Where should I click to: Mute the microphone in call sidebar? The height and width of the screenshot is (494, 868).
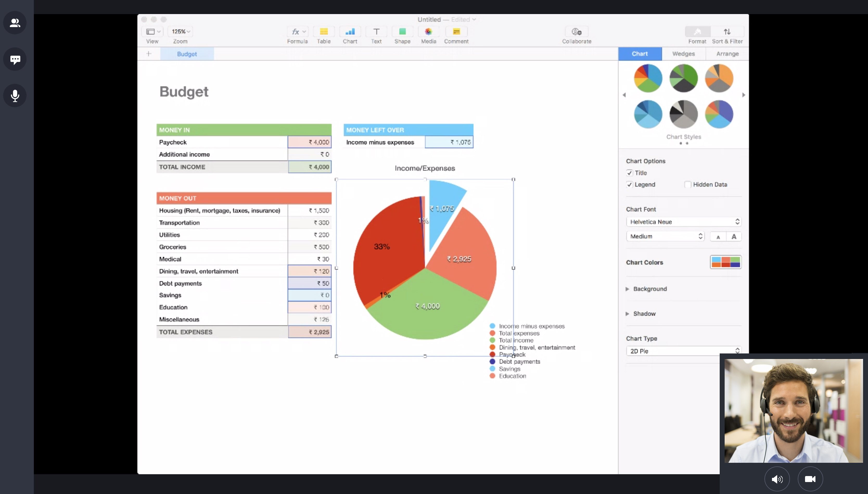15,96
